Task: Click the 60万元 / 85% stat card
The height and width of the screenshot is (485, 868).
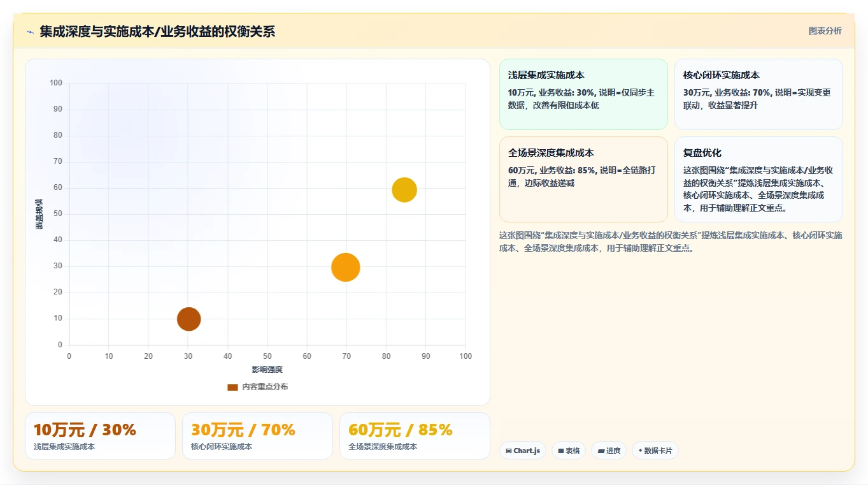Action: click(415, 436)
